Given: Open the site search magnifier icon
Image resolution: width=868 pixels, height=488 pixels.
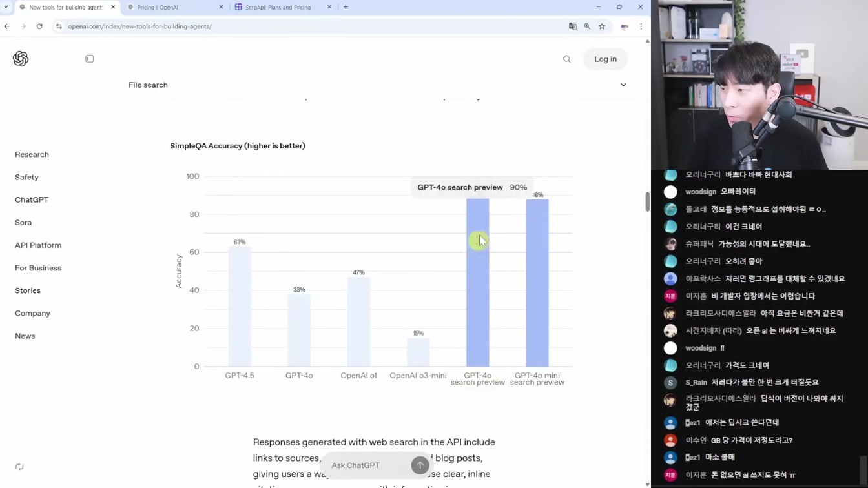Looking at the screenshot, I should [567, 59].
